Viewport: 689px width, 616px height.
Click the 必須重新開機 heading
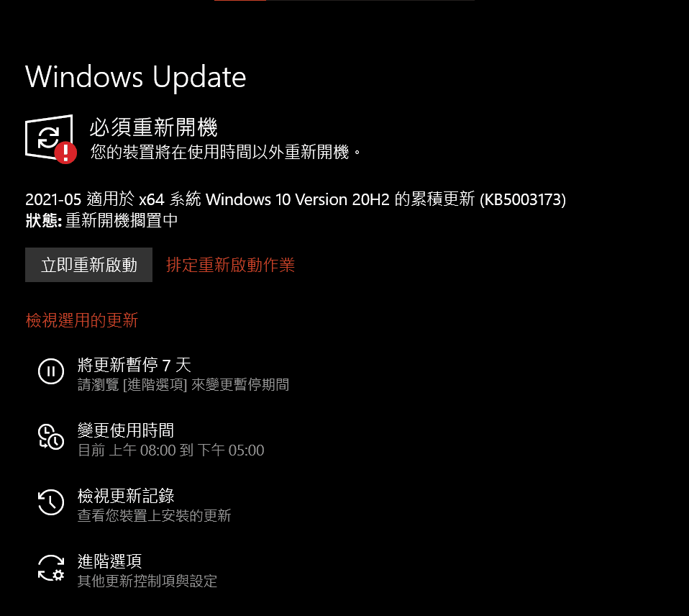click(153, 127)
